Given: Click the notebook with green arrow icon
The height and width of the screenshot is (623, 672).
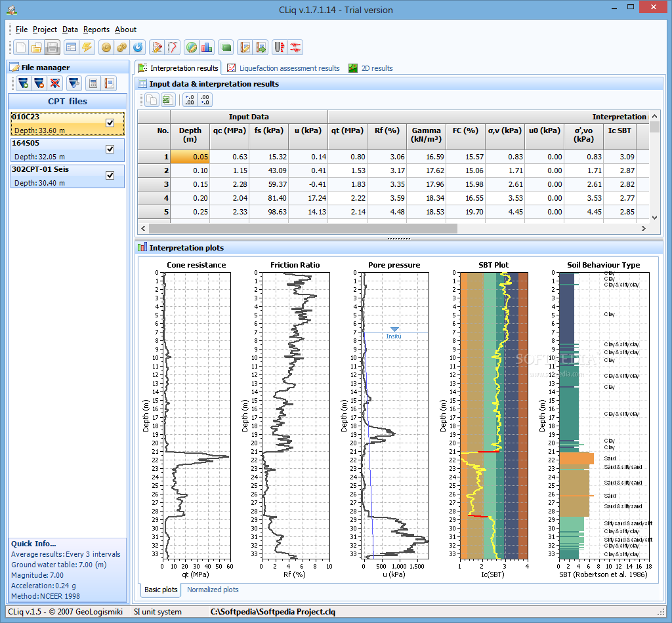Looking at the screenshot, I should [261, 47].
